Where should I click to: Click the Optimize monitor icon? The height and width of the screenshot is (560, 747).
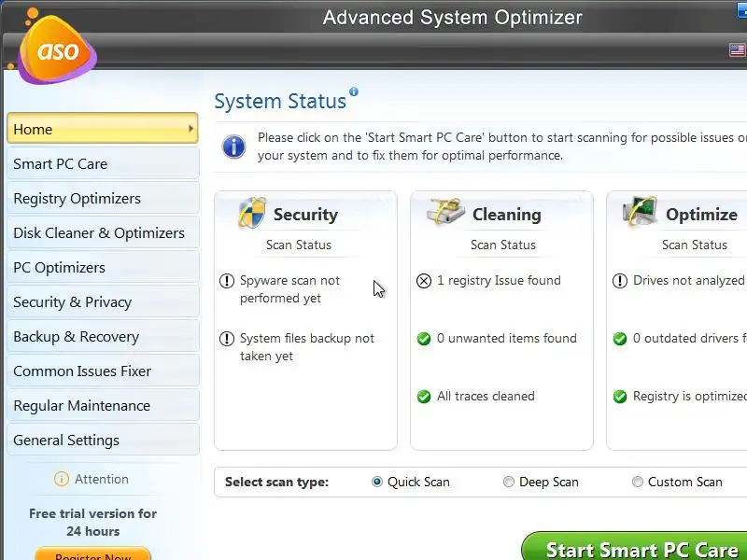click(640, 212)
